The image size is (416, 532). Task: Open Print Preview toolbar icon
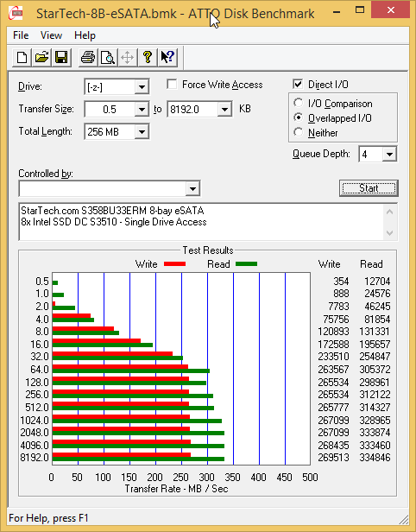[108, 57]
